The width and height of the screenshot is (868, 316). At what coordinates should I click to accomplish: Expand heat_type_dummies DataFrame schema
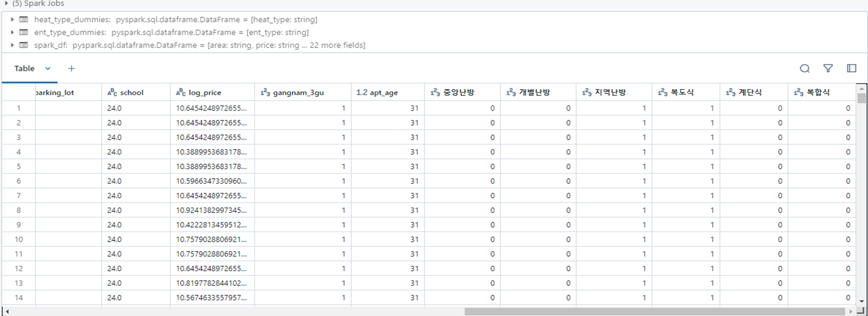pos(12,20)
